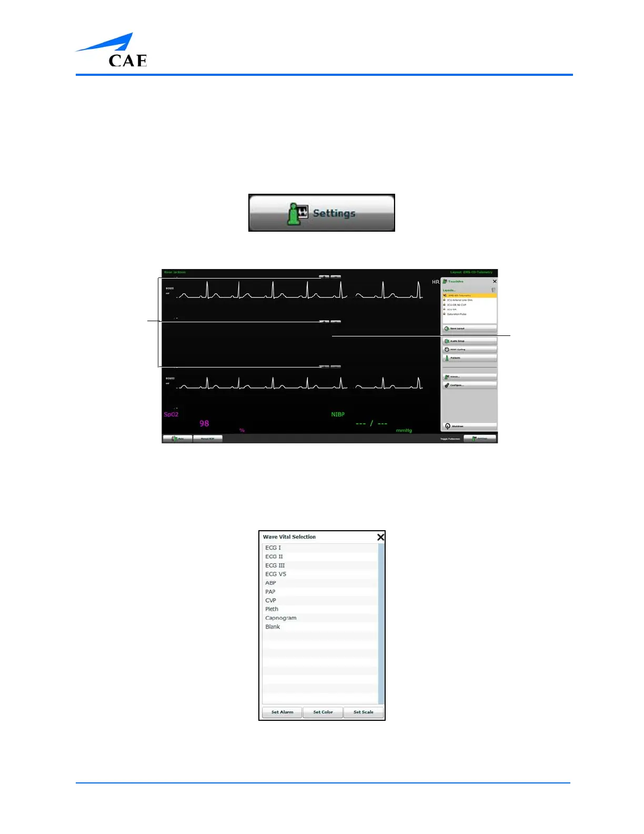
Task: Select ECG V5 in Wave Vital Selection
Action: pos(320,574)
